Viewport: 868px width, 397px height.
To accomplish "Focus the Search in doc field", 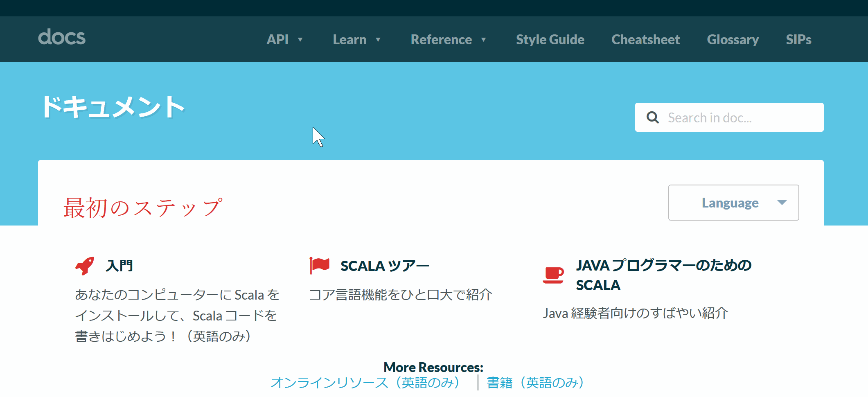I will [729, 117].
